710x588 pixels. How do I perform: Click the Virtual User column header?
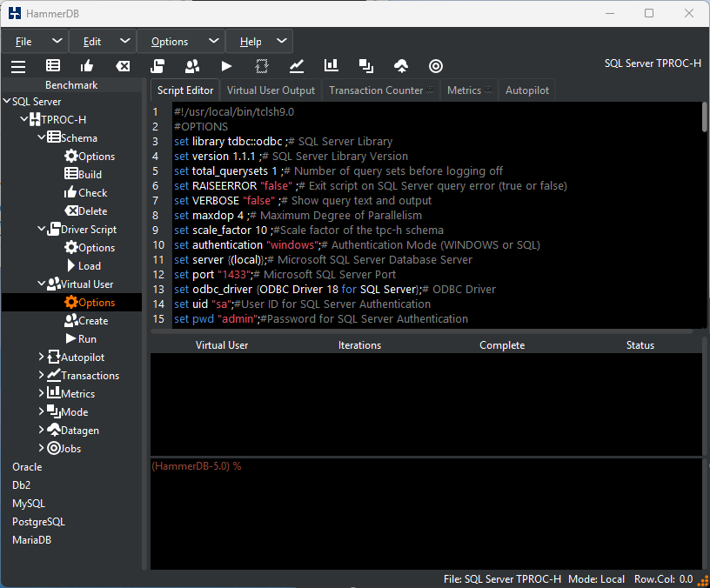tap(222, 345)
